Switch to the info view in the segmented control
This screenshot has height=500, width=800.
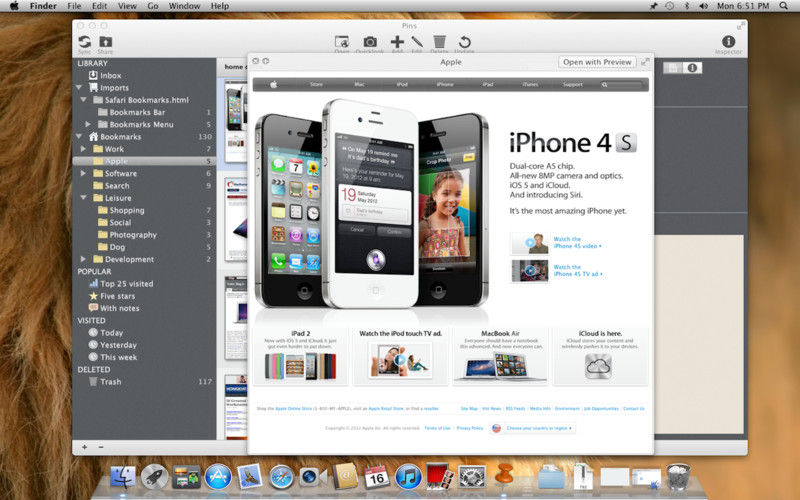692,68
